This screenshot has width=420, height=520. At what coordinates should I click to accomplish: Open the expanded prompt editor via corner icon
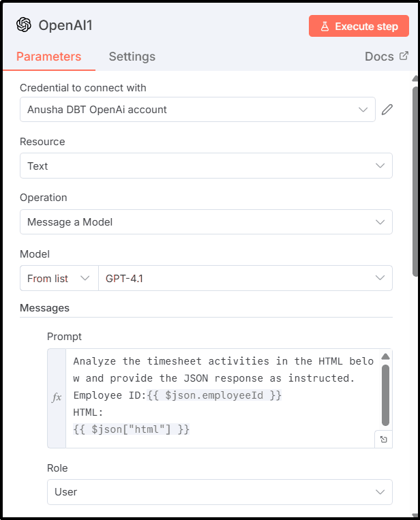click(384, 440)
